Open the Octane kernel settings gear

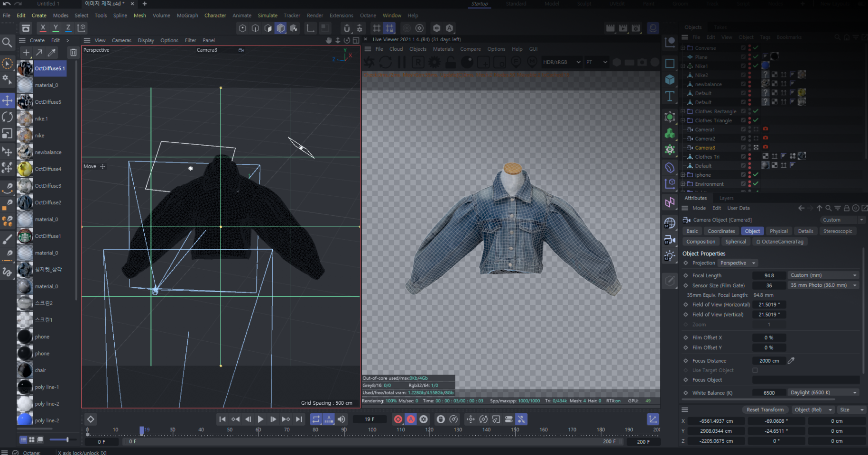click(x=434, y=62)
